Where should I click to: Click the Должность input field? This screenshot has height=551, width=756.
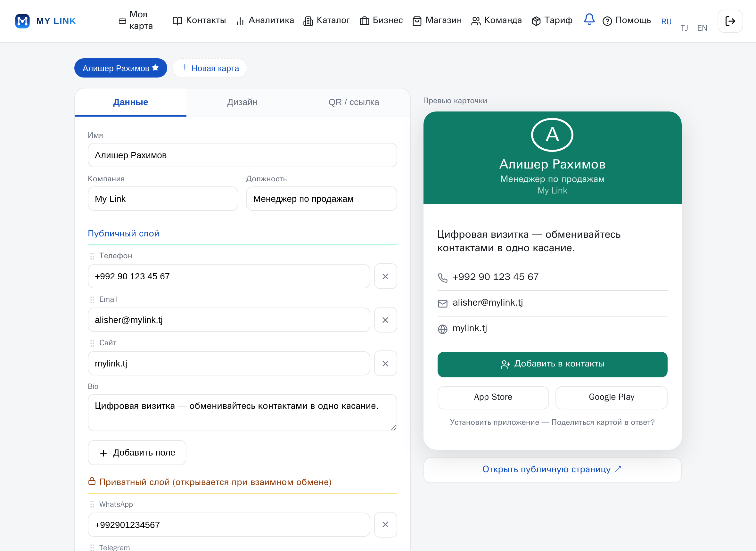point(321,198)
